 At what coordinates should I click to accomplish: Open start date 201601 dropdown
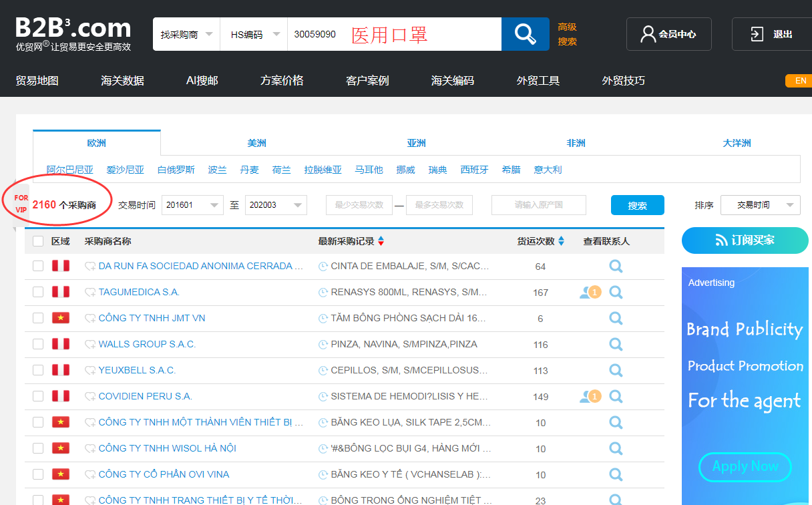[192, 205]
